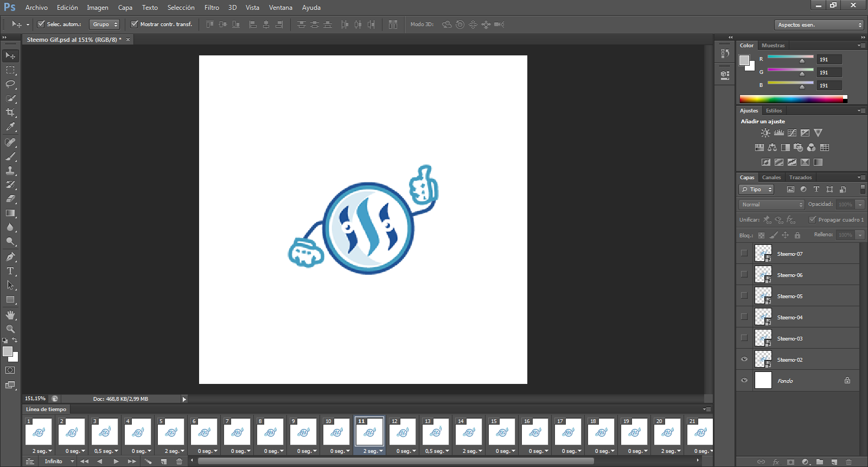Select the Zoom tool
Image resolution: width=868 pixels, height=467 pixels.
[10, 329]
